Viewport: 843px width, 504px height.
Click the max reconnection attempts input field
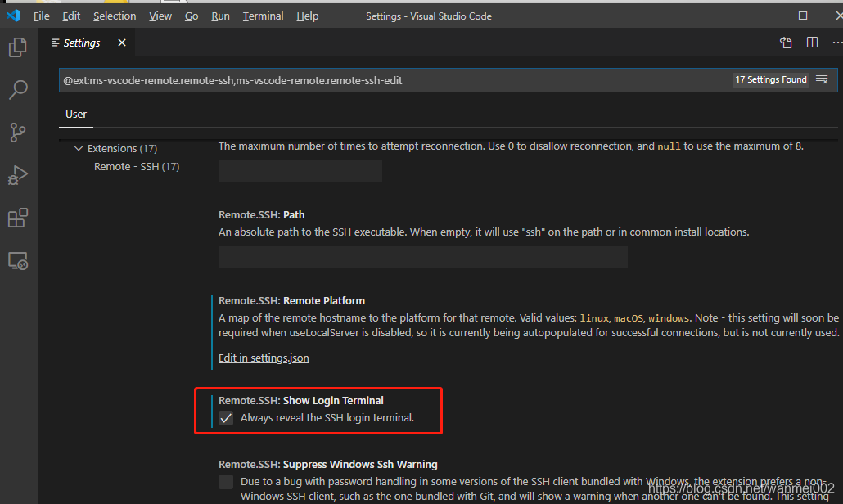tap(300, 171)
